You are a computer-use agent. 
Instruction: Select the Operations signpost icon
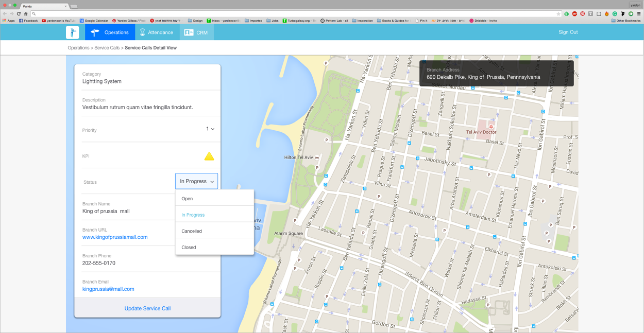tap(95, 32)
